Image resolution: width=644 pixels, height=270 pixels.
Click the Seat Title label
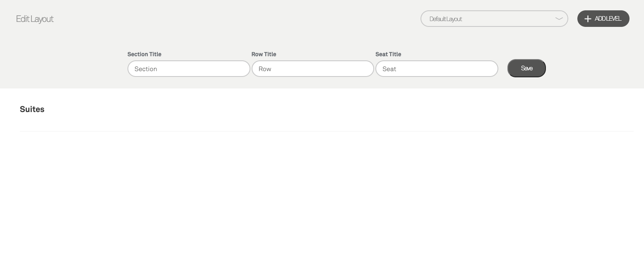[x=388, y=54]
